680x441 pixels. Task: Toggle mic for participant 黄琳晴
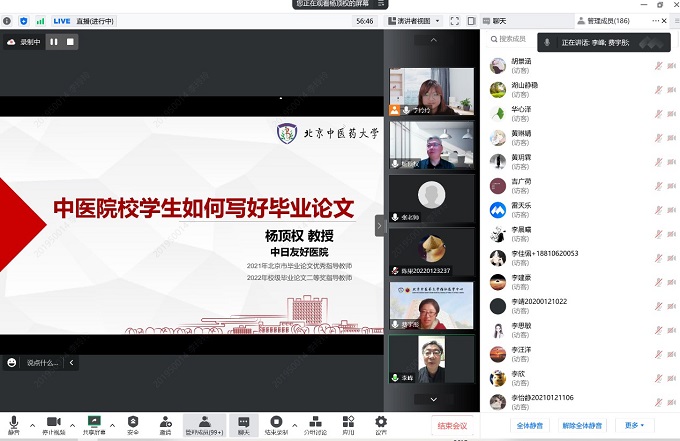pos(658,137)
